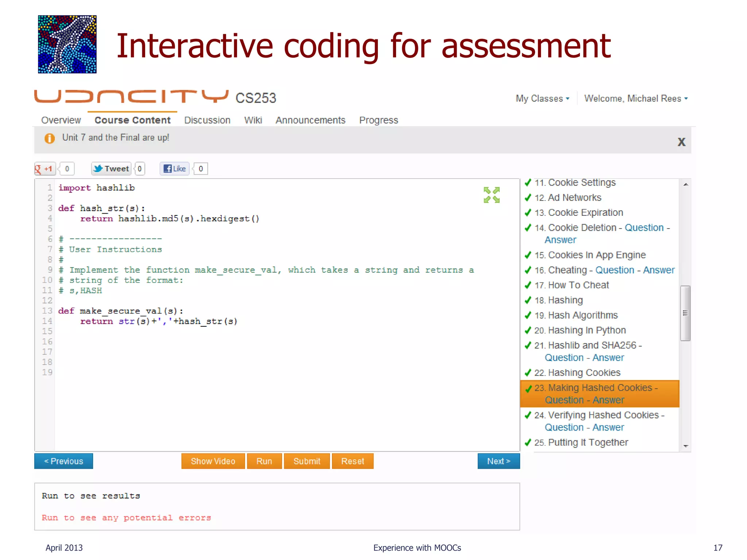Click checkmark next to 11. Cookie Settings
Image resolution: width=747 pixels, height=560 pixels.
click(x=528, y=182)
